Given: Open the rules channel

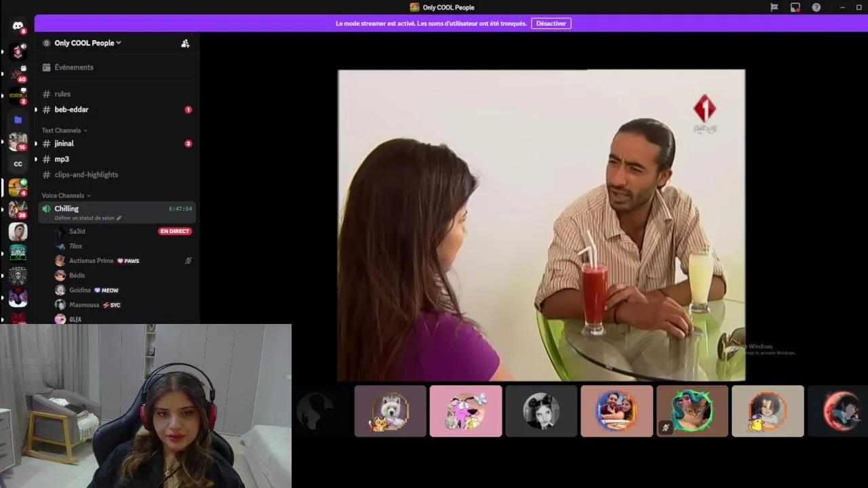Looking at the screenshot, I should point(115,94).
